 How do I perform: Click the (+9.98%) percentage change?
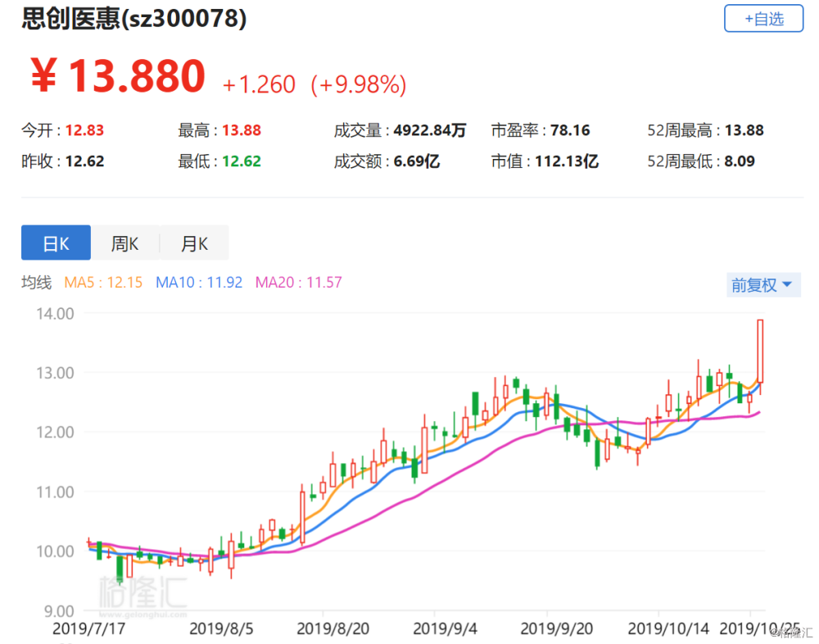point(359,84)
